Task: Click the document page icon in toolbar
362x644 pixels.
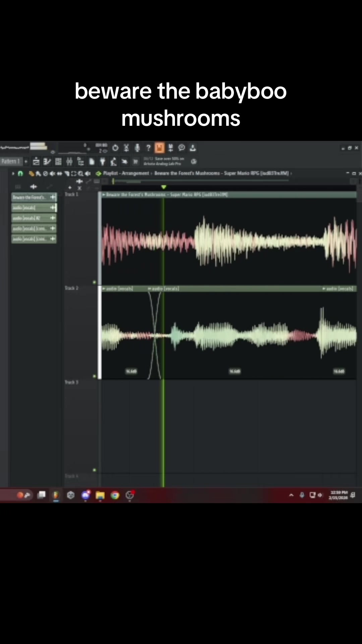Action: pos(92,162)
